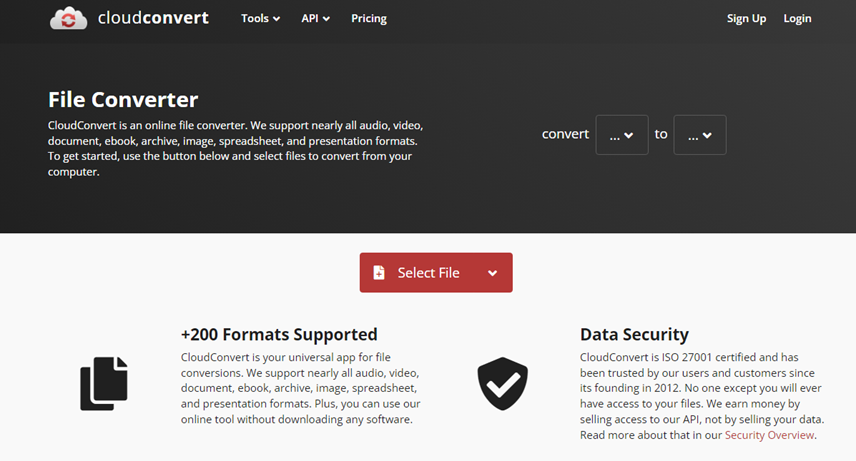Click the chevron arrow beside API
The width and height of the screenshot is (856, 461).
326,19
